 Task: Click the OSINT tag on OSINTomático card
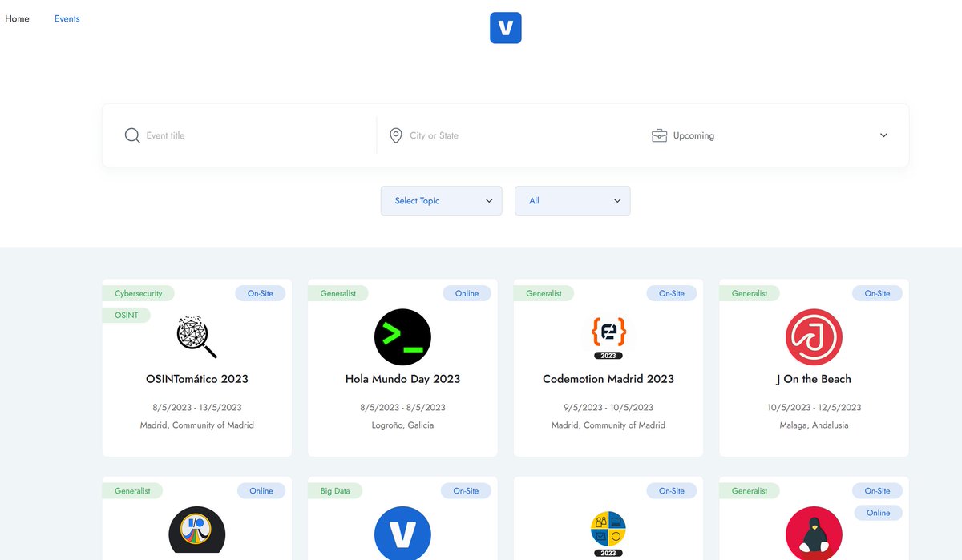click(x=126, y=315)
